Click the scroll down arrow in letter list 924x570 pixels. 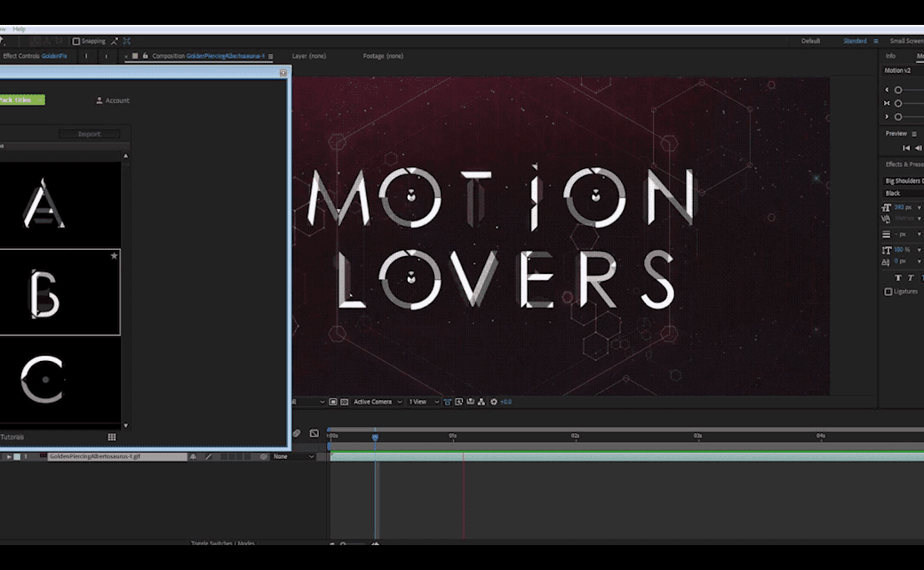(x=125, y=425)
